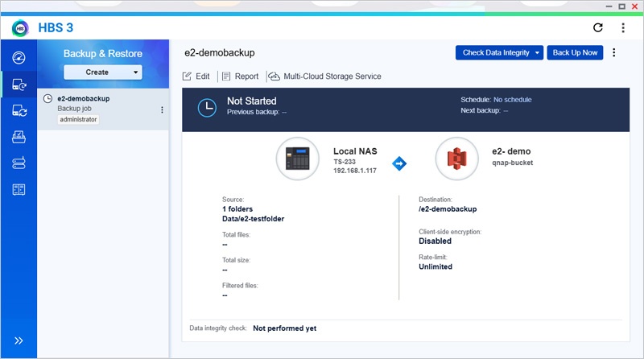Click the Data/e2-testfolder source path

(x=253, y=219)
